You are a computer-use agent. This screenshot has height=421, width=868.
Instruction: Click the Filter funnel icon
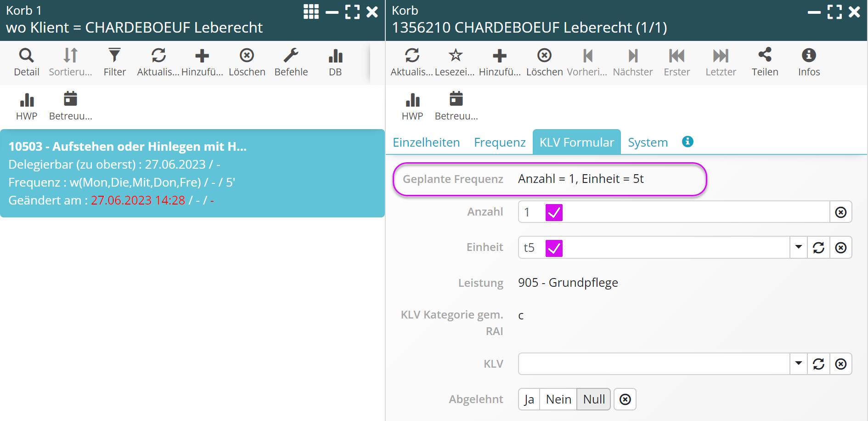pos(114,62)
